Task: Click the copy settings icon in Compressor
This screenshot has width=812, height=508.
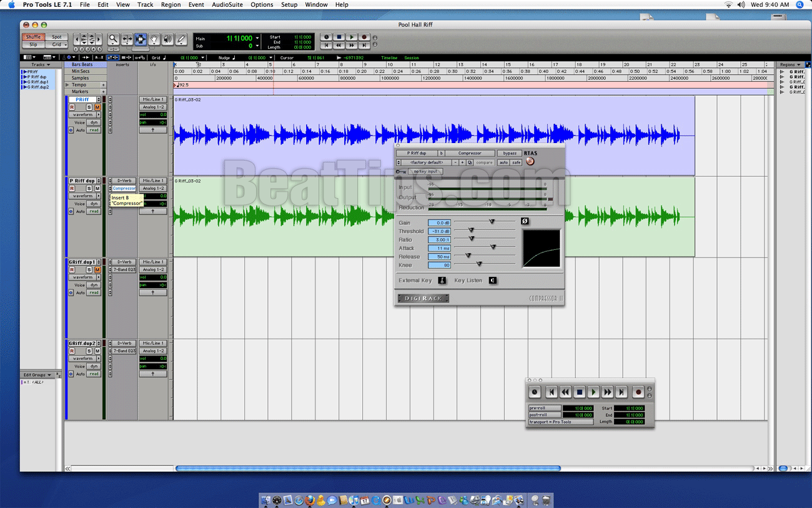Action: (470, 162)
